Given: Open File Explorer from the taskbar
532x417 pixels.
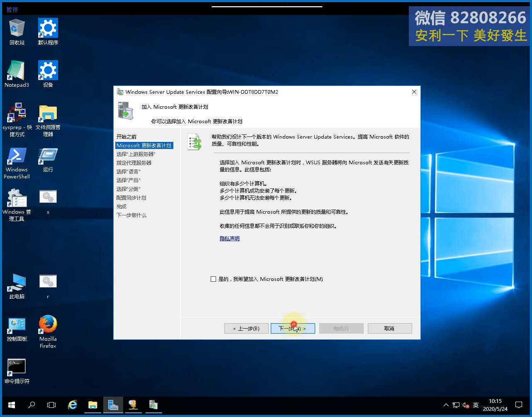Looking at the screenshot, I should (93, 405).
